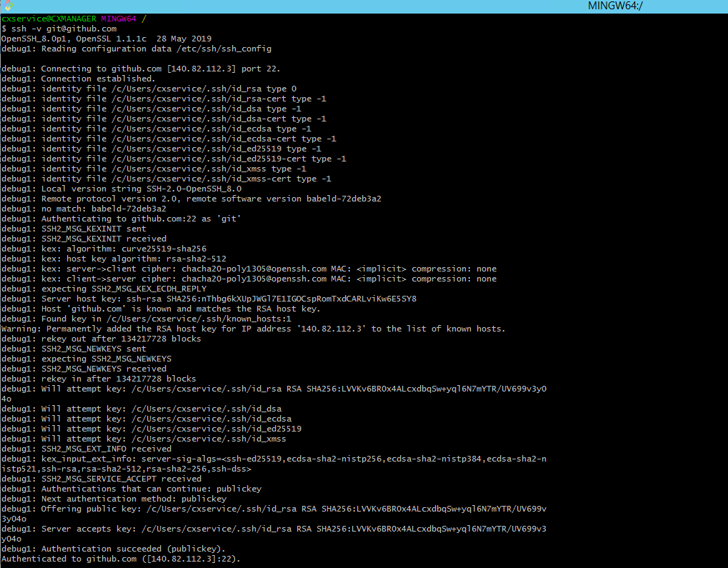The image size is (728, 568).
Task: Click the SHA256 host key fingerprint text
Action: [286, 298]
